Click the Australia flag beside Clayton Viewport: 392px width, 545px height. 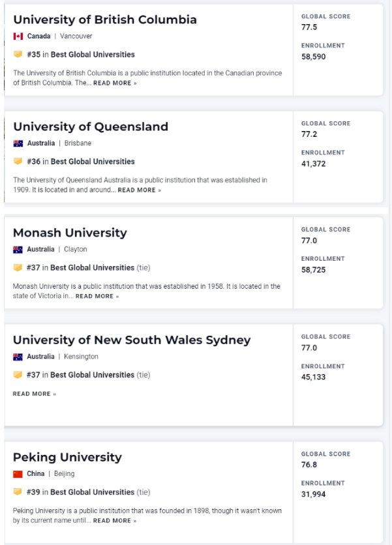click(x=18, y=250)
